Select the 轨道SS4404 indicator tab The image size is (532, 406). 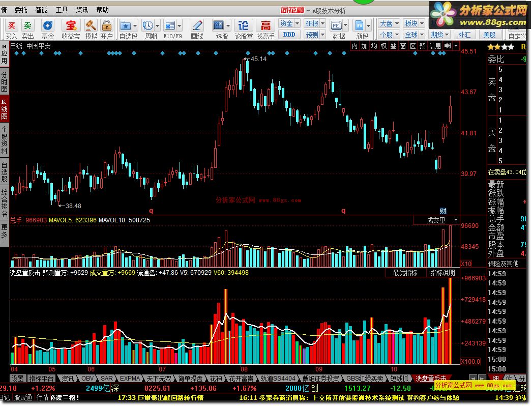pyautogui.click(x=278, y=378)
